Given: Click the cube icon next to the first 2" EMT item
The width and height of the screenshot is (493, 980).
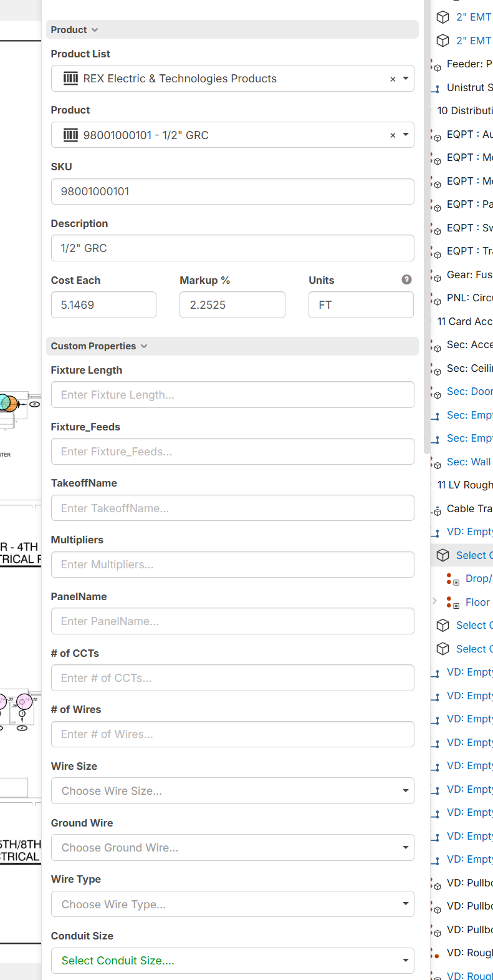Looking at the screenshot, I should [443, 17].
